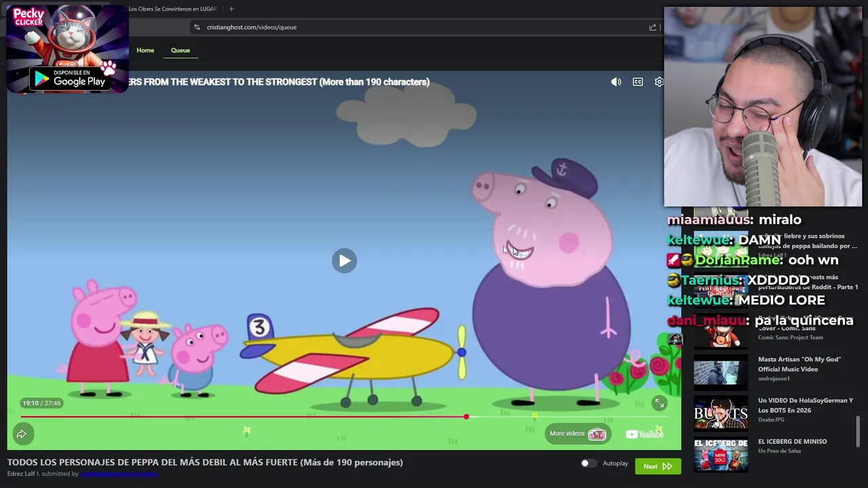Click channel name 'Edrez Lalf !' below video
Image resolution: width=868 pixels, height=488 pixels.
pyautogui.click(x=23, y=474)
